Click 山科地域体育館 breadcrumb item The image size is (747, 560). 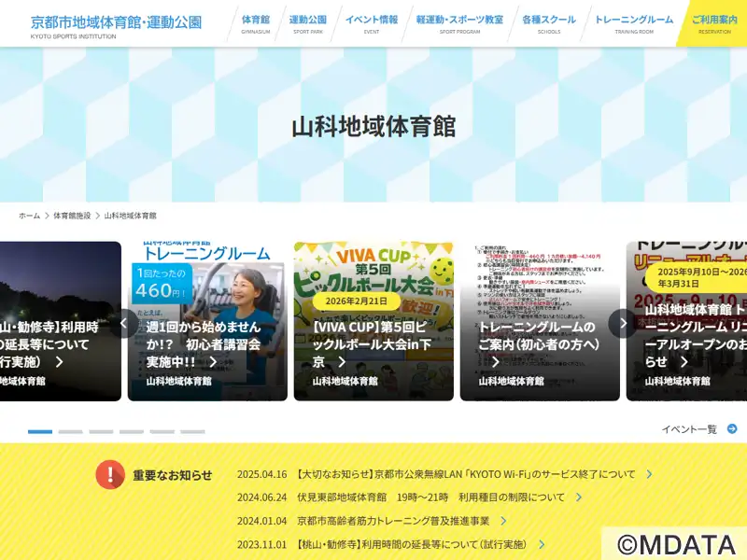pyautogui.click(x=131, y=216)
